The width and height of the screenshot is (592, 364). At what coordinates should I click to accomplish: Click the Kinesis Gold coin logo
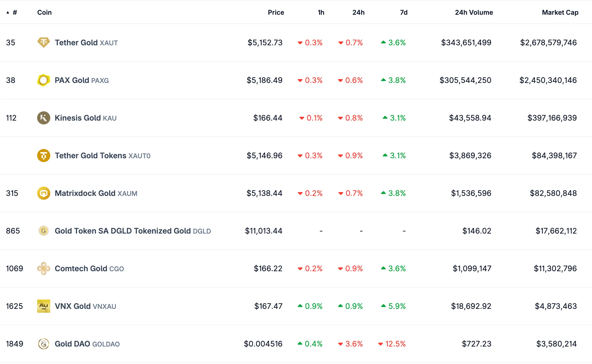(x=43, y=118)
